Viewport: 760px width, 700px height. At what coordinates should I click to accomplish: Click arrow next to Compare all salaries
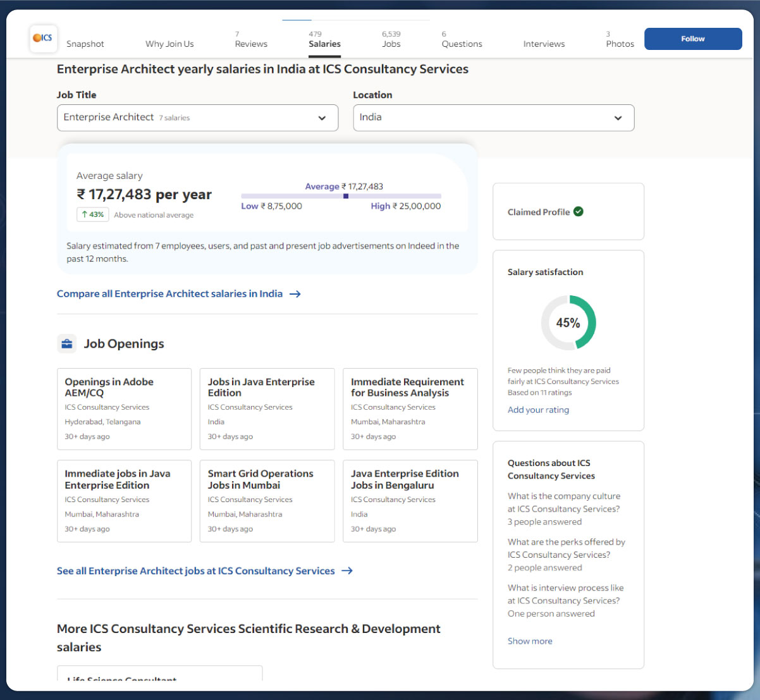(295, 294)
